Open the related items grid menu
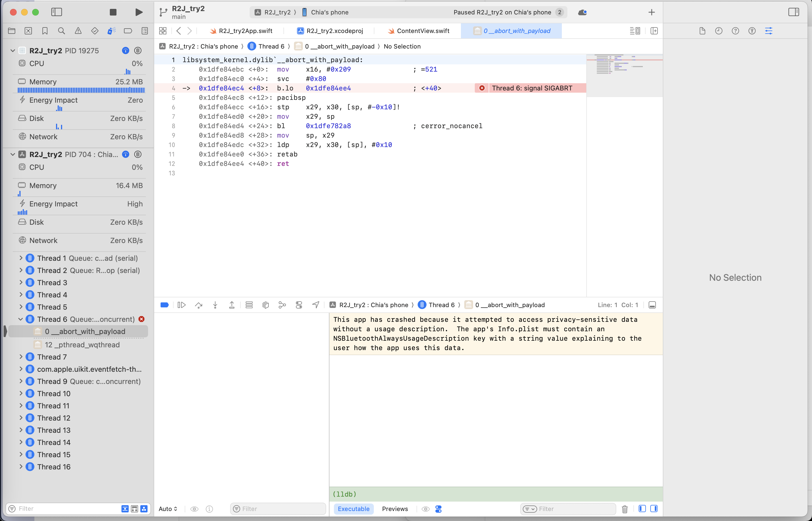 click(163, 31)
